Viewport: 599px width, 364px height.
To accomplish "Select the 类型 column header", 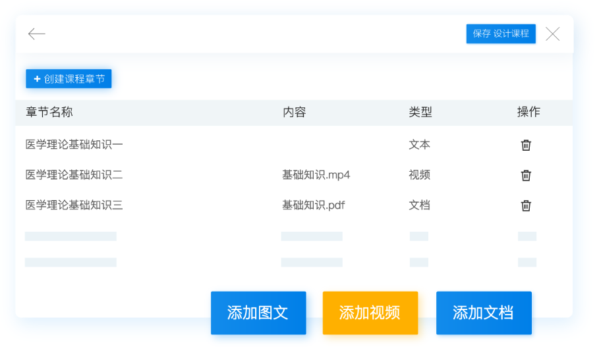I will 420,112.
